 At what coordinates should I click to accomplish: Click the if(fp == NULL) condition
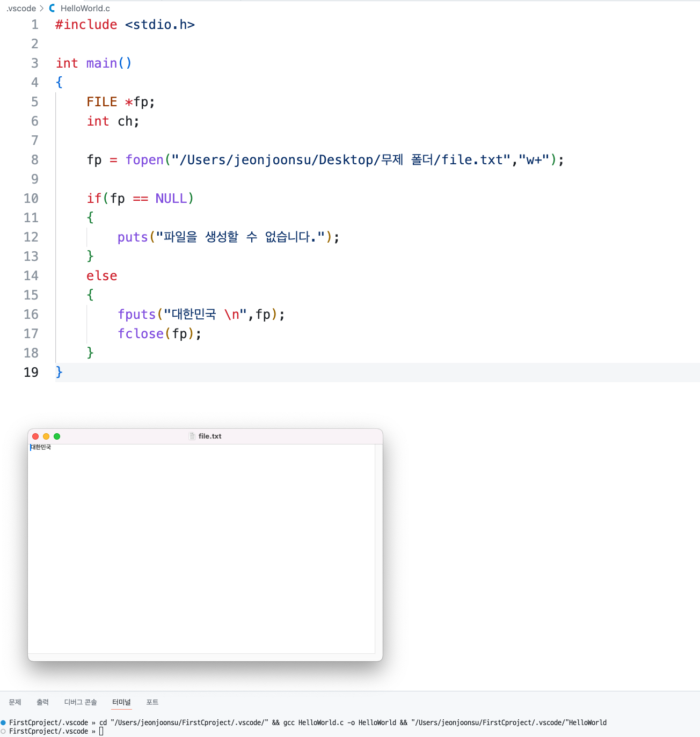pyautogui.click(x=140, y=199)
